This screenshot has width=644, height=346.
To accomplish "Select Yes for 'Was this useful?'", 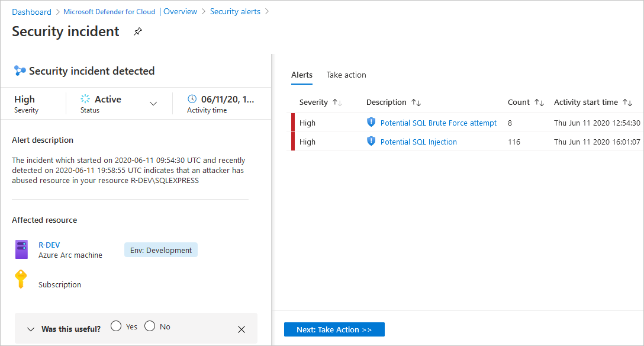I will [116, 325].
